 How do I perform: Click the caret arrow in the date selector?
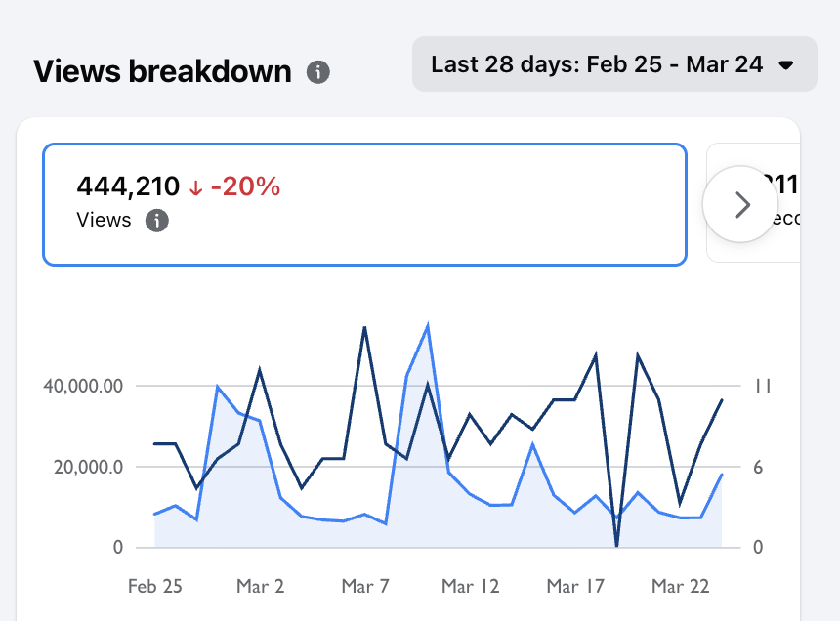click(x=786, y=65)
